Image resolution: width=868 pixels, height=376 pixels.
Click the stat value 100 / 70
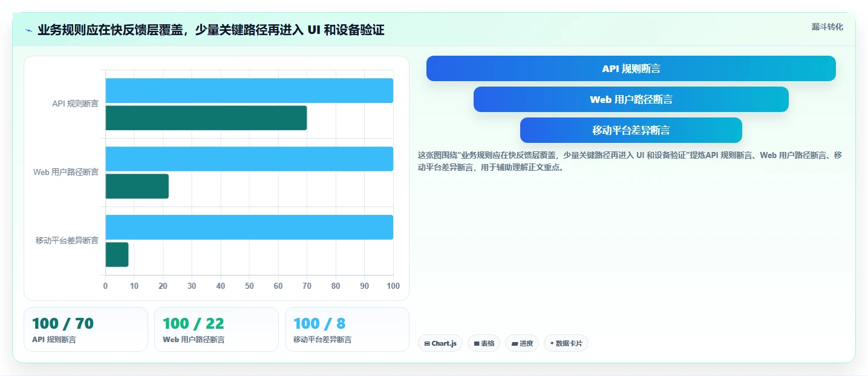click(63, 324)
